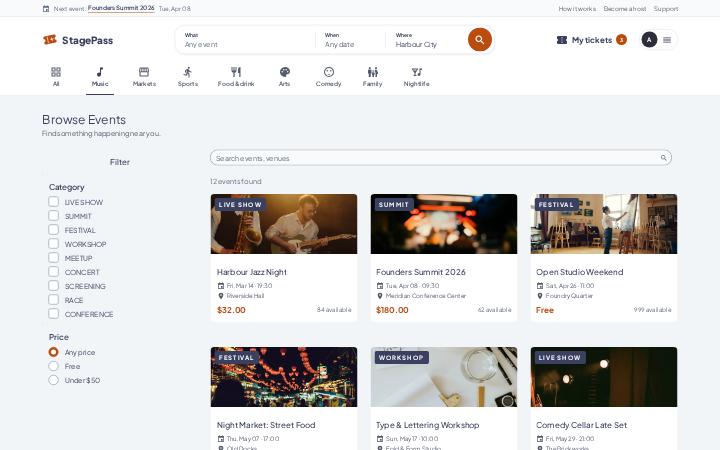Click location pin for Riverside Hall
Screen dimensions: 720x450
click(x=221, y=296)
